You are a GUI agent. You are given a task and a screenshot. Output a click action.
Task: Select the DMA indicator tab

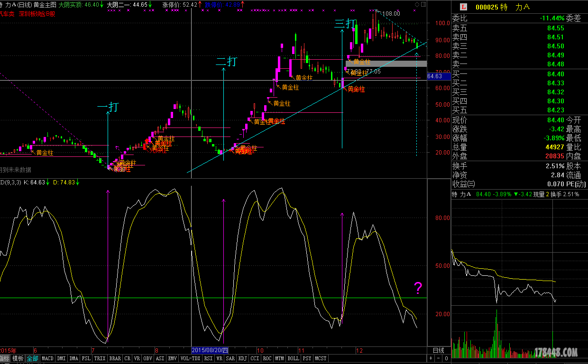click(73, 358)
